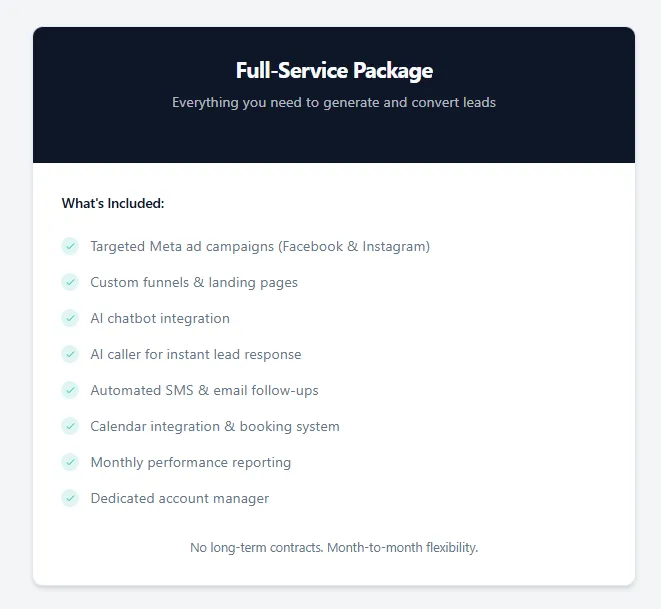Viewport: 661px width, 609px height.
Task: Select Automated SMS & email follow-ups text
Action: 204,390
